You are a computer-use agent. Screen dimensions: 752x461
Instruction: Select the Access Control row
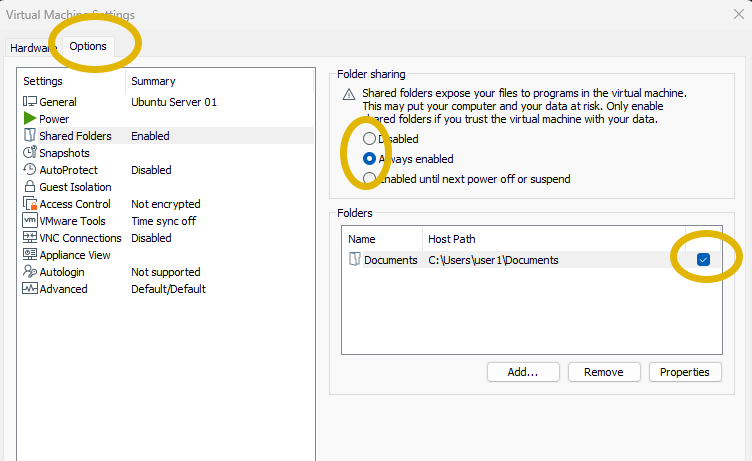tap(166, 204)
